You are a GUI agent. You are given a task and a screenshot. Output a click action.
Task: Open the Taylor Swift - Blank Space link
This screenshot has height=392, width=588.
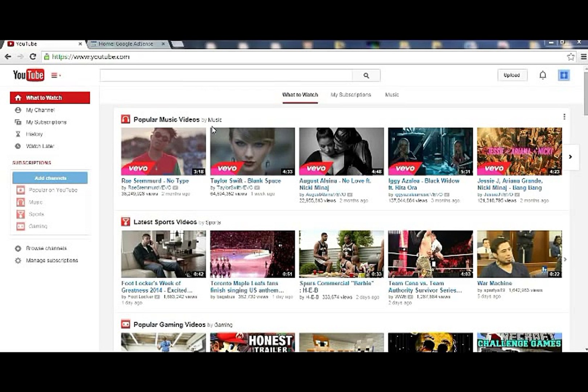(x=245, y=181)
